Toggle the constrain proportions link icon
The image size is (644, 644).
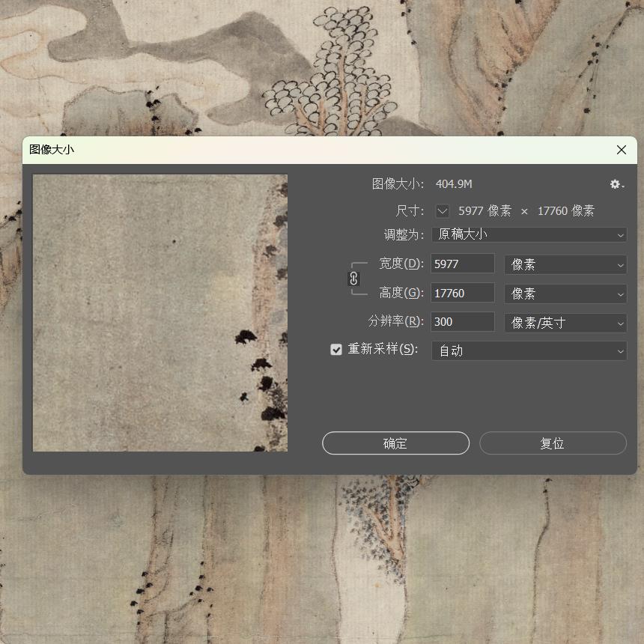(353, 279)
